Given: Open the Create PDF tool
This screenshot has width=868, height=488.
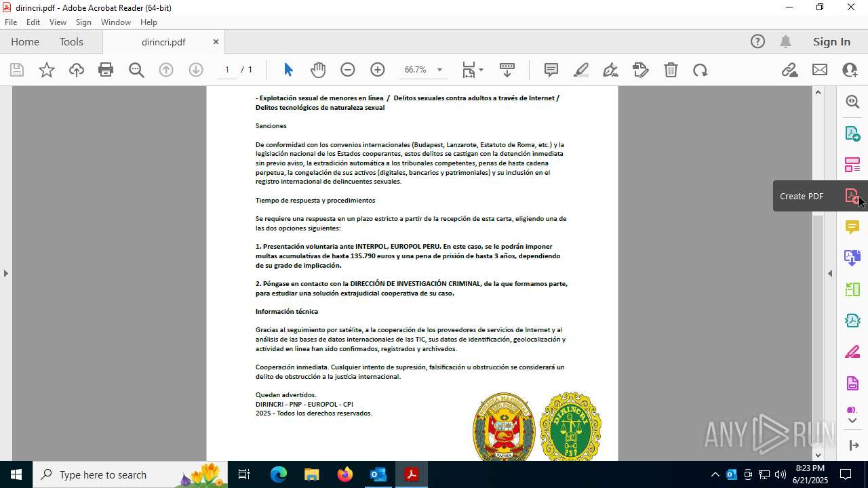Looking at the screenshot, I should 852,196.
